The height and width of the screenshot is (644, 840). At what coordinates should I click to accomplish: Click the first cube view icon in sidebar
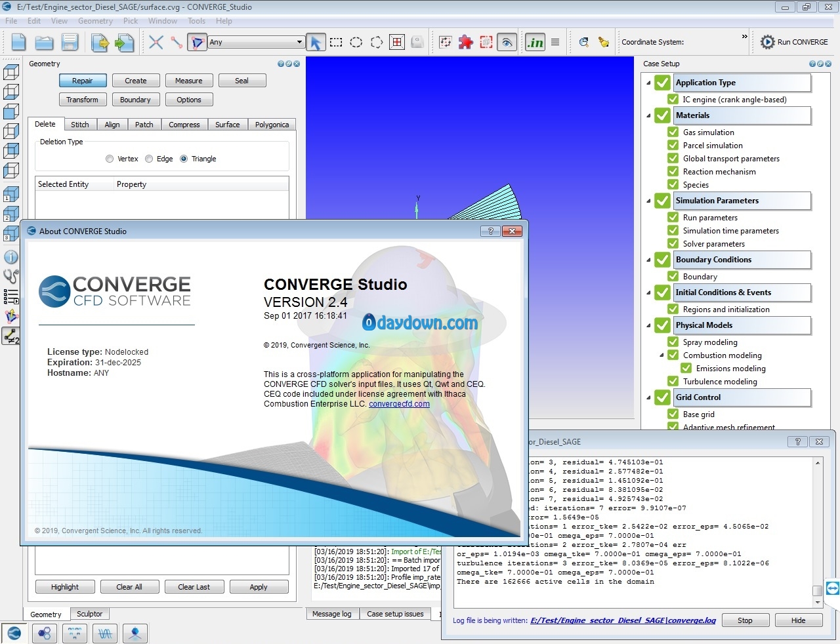(x=11, y=72)
